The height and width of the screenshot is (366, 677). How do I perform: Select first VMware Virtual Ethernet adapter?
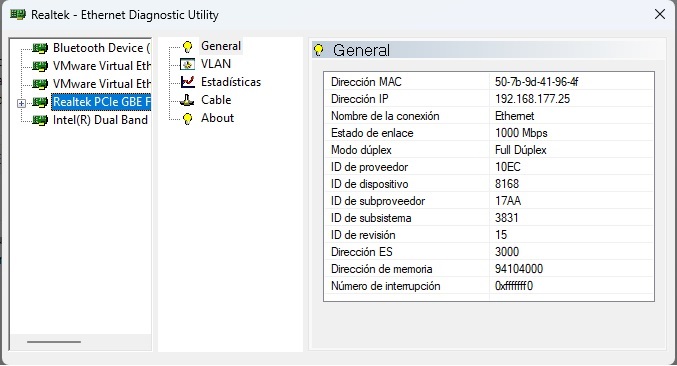click(x=102, y=66)
